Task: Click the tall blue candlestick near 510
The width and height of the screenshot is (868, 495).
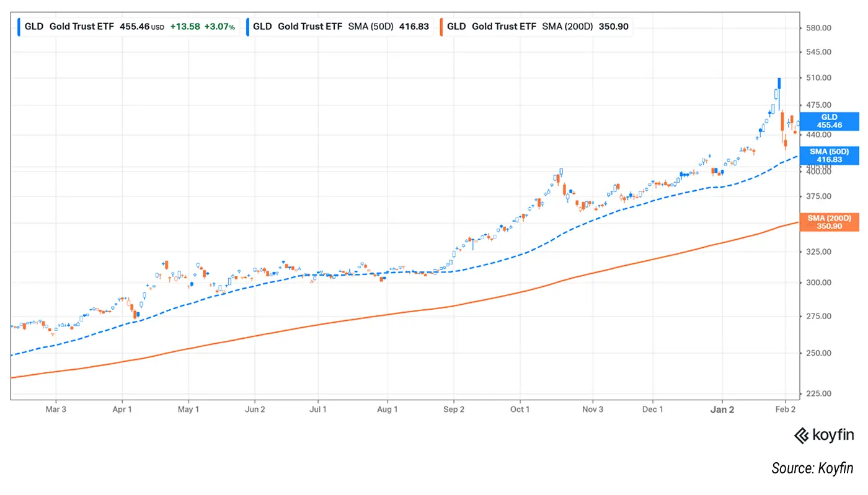Action: pos(779,83)
